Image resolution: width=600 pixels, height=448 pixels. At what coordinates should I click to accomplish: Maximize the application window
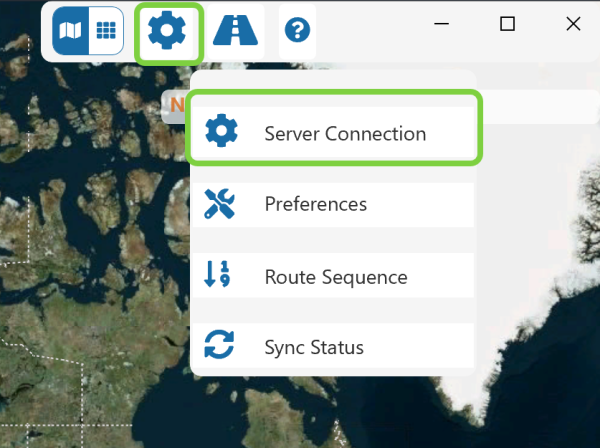point(507,24)
